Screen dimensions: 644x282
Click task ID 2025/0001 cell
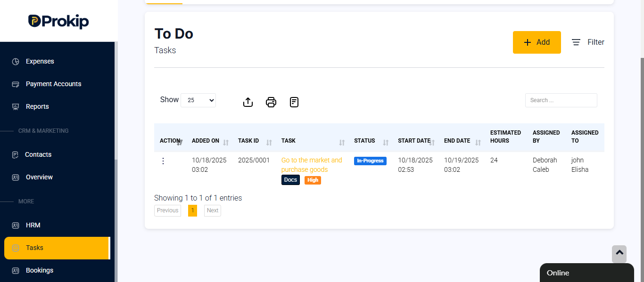(x=254, y=160)
